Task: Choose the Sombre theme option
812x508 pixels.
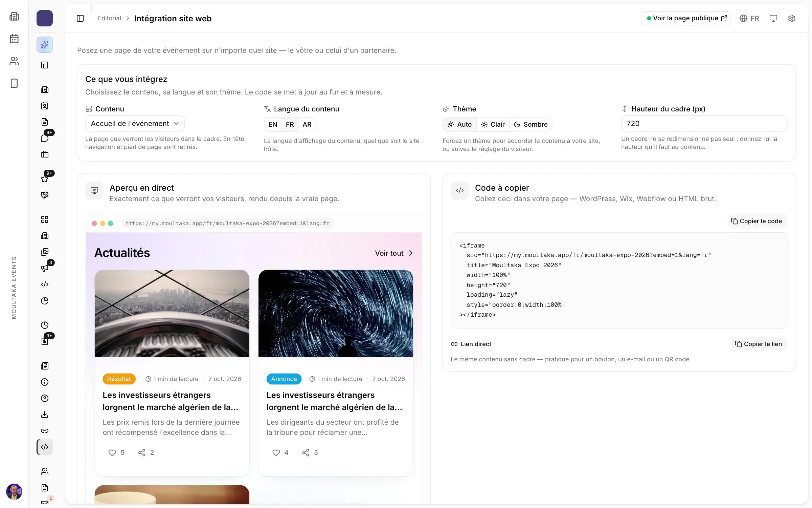Action: [531, 125]
